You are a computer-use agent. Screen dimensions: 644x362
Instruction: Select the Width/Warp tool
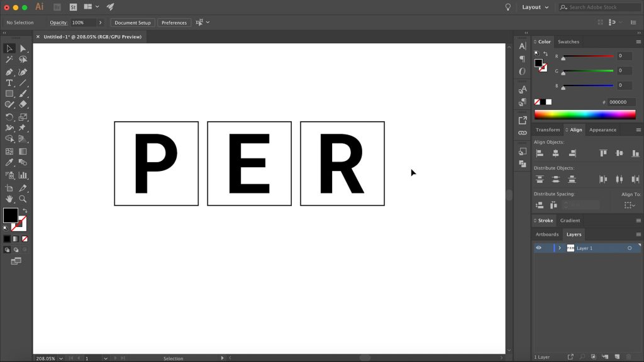pyautogui.click(x=9, y=128)
